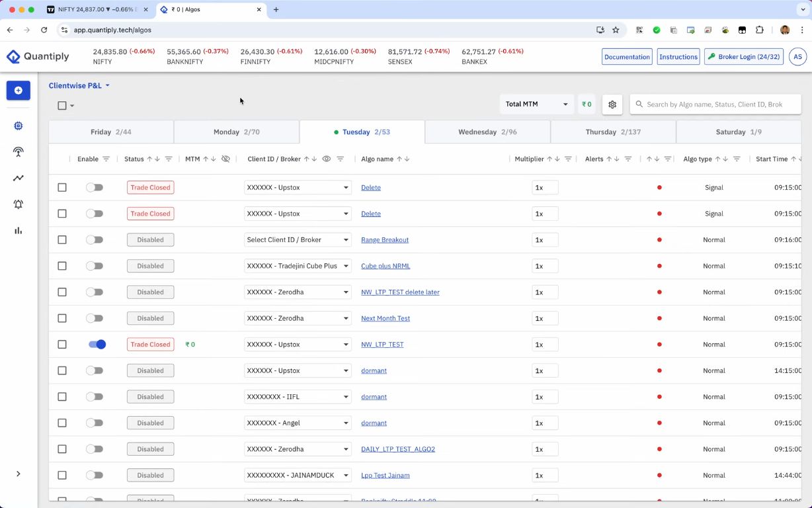Hide MTM values using the eye-off icon

click(x=225, y=159)
